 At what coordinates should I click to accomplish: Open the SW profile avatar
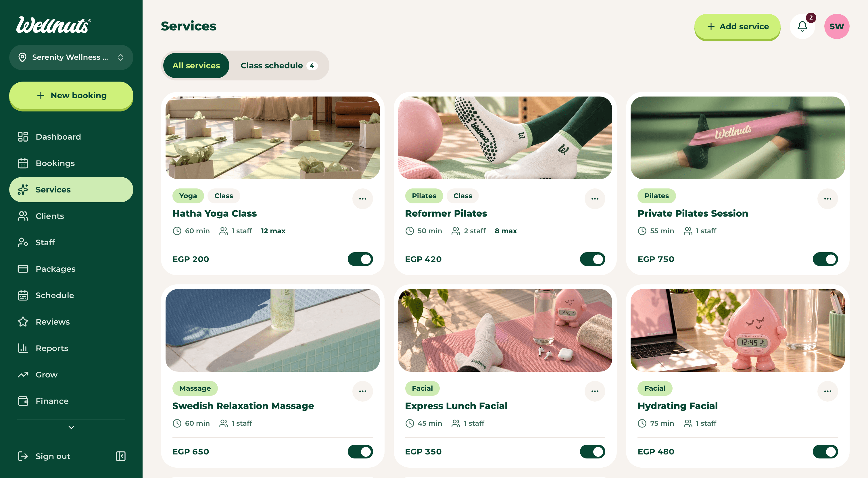coord(837,26)
